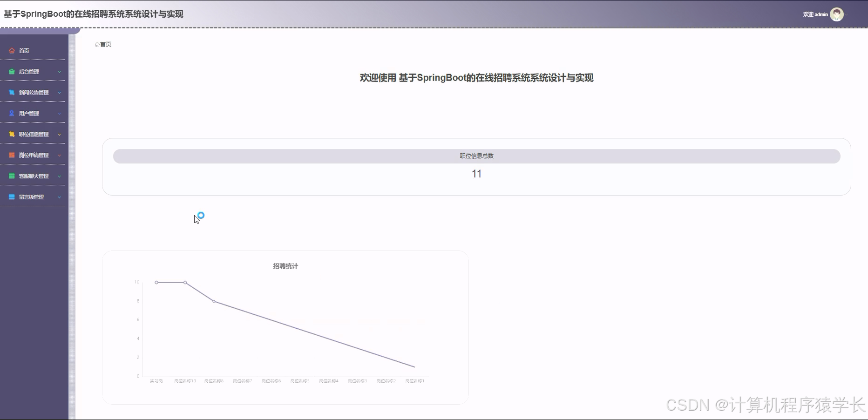Expand the 后台管理 menu
Viewport: 868px width, 420px height.
(x=59, y=71)
